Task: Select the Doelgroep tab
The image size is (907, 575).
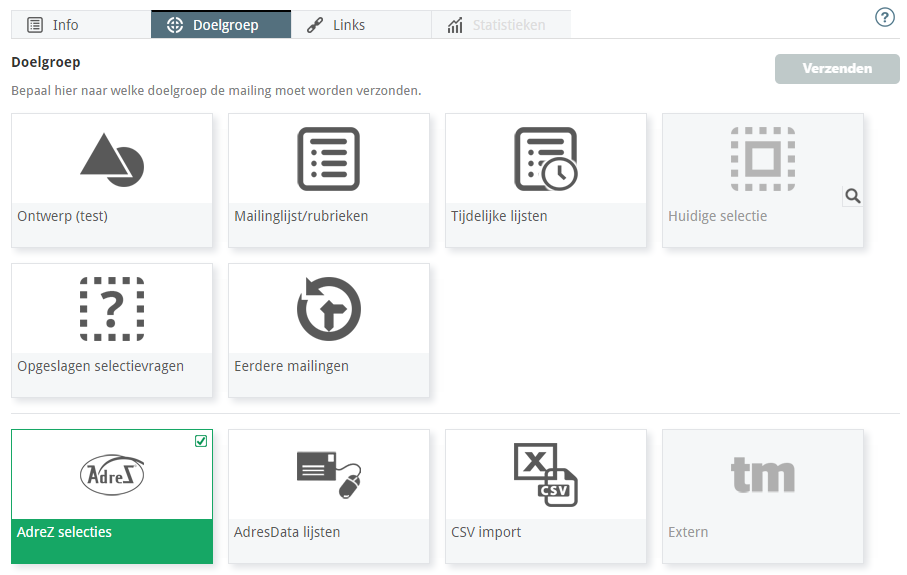Action: coord(221,25)
